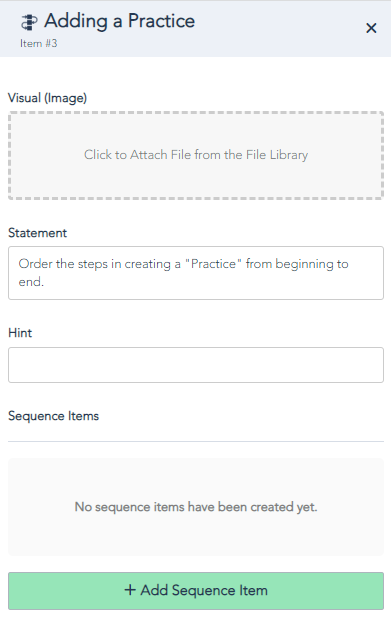The width and height of the screenshot is (391, 625).
Task: Close the Adding a Practice panel
Action: (x=371, y=28)
